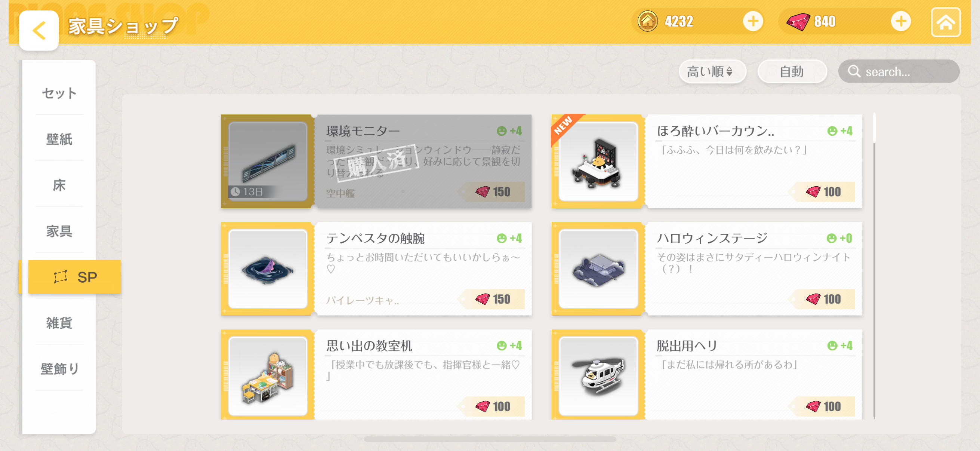Add more coins with the plus icon
Viewport: 980px width, 451px height.
click(753, 21)
